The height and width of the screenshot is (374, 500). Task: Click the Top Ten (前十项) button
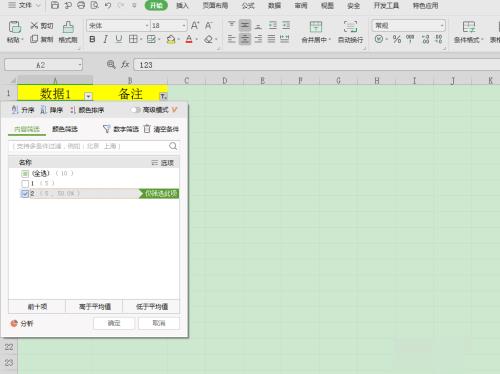pos(37,307)
